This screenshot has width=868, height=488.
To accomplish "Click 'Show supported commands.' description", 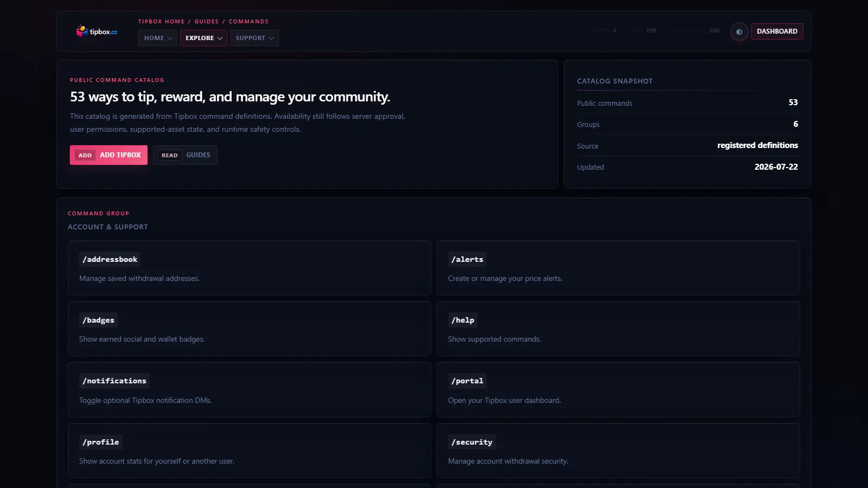I will click(495, 339).
